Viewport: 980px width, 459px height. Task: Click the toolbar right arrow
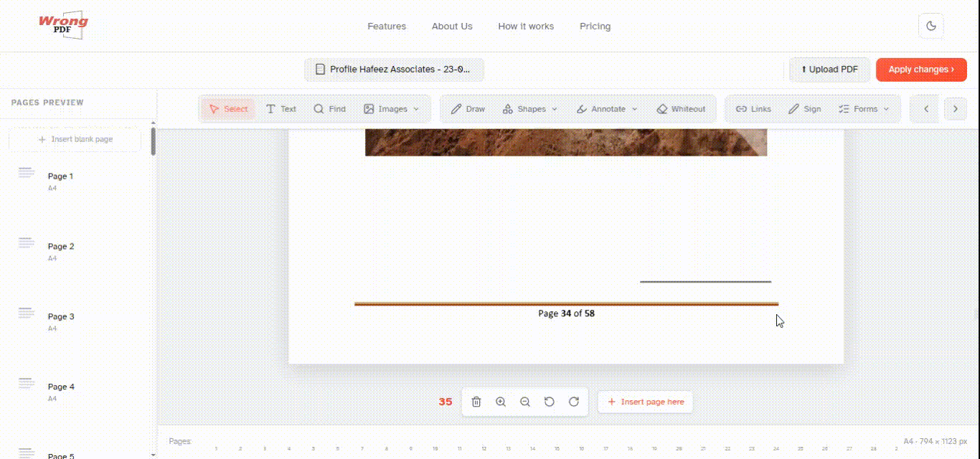tap(955, 109)
